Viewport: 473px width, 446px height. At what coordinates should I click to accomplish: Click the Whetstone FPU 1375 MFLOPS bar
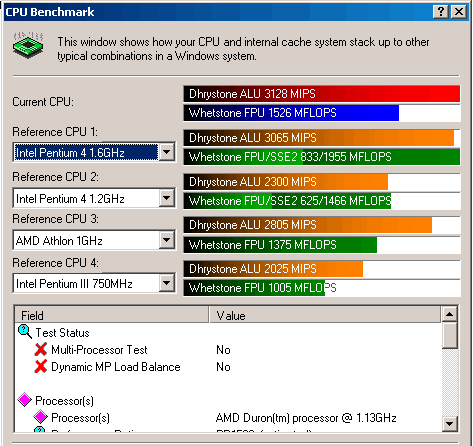tap(280, 245)
